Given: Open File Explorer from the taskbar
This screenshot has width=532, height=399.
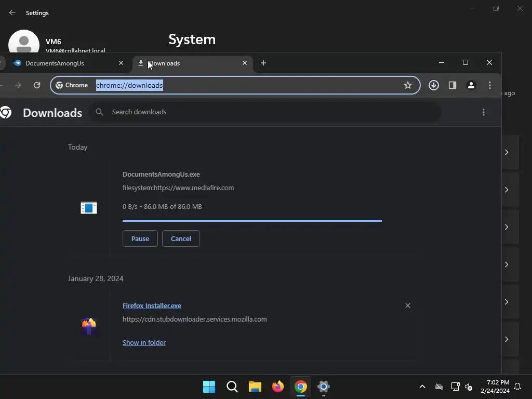Looking at the screenshot, I should point(255,387).
